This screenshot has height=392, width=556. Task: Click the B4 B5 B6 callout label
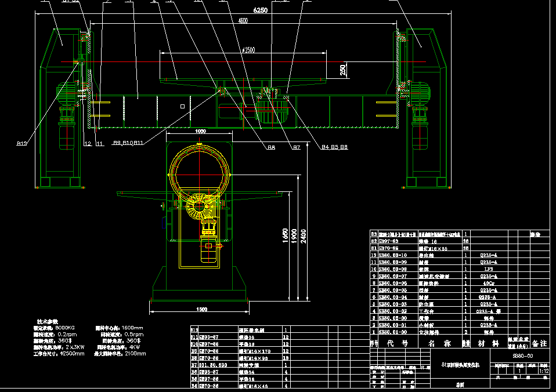[334, 147]
